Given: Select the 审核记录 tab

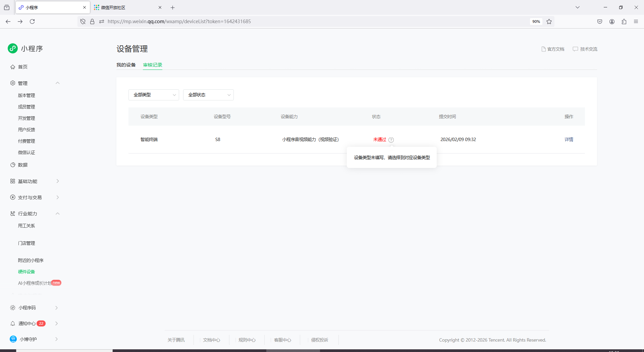Looking at the screenshot, I should point(153,65).
